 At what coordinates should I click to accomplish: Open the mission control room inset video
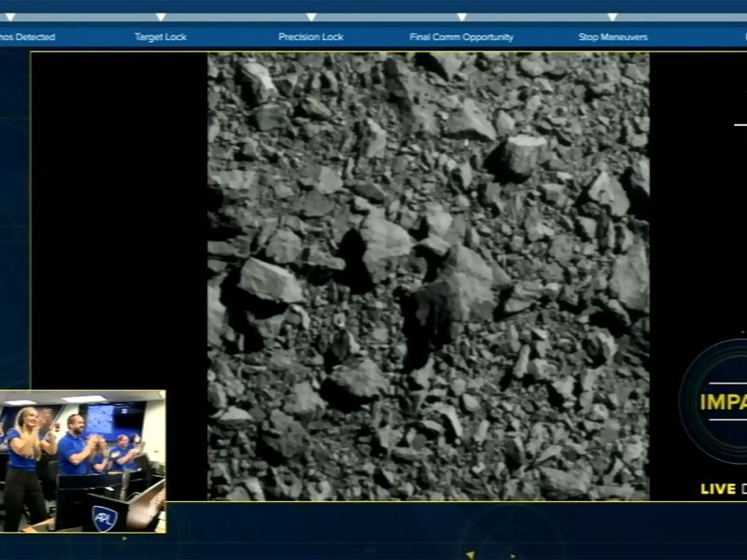[x=83, y=462]
